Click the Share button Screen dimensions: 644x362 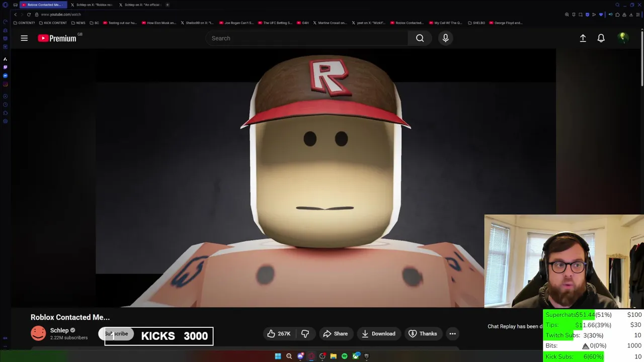coord(336,334)
